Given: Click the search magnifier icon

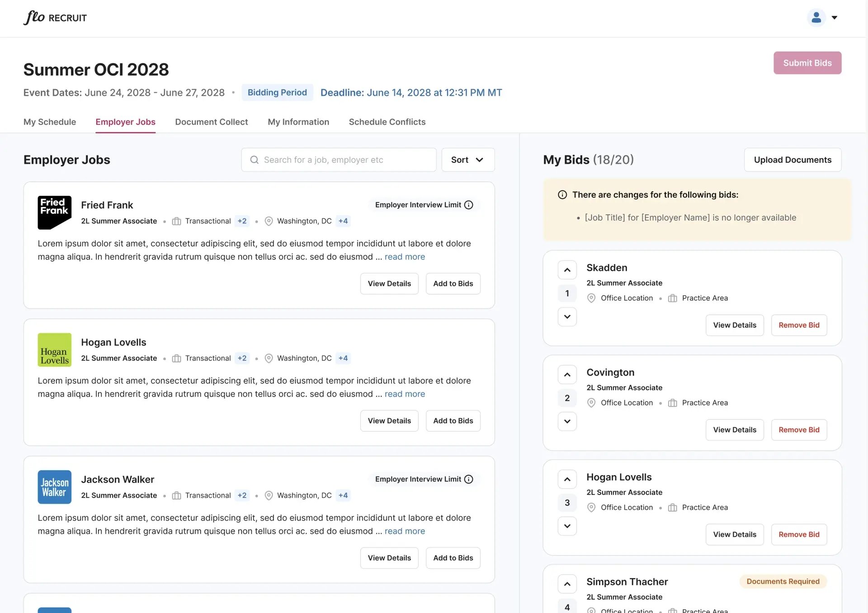Looking at the screenshot, I should click(x=255, y=160).
